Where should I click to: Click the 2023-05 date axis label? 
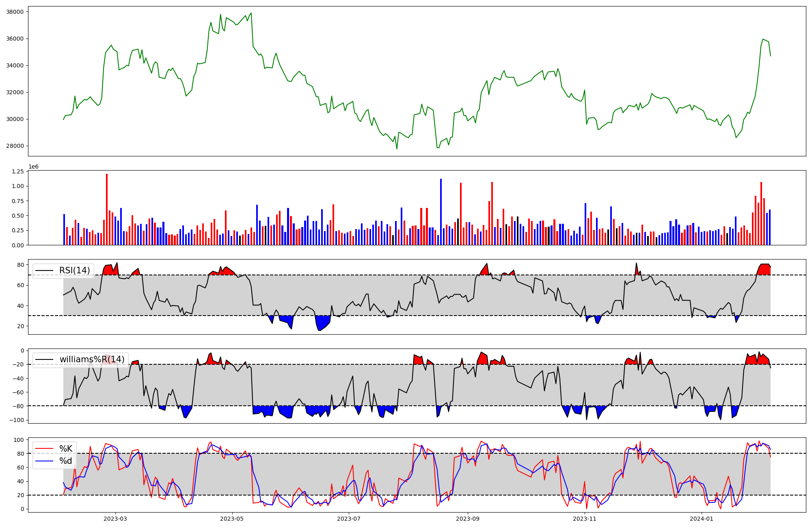pyautogui.click(x=232, y=519)
